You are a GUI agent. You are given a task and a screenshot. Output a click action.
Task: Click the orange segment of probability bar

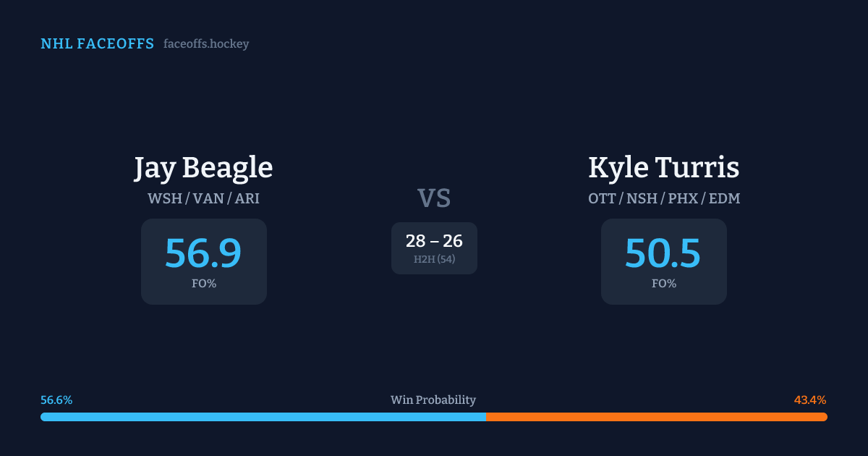pyautogui.click(x=656, y=417)
